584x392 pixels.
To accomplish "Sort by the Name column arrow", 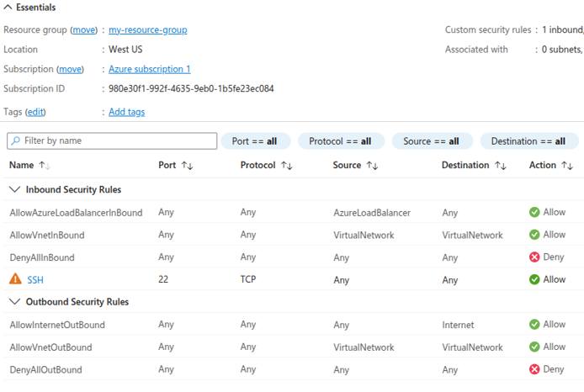I will [44, 165].
